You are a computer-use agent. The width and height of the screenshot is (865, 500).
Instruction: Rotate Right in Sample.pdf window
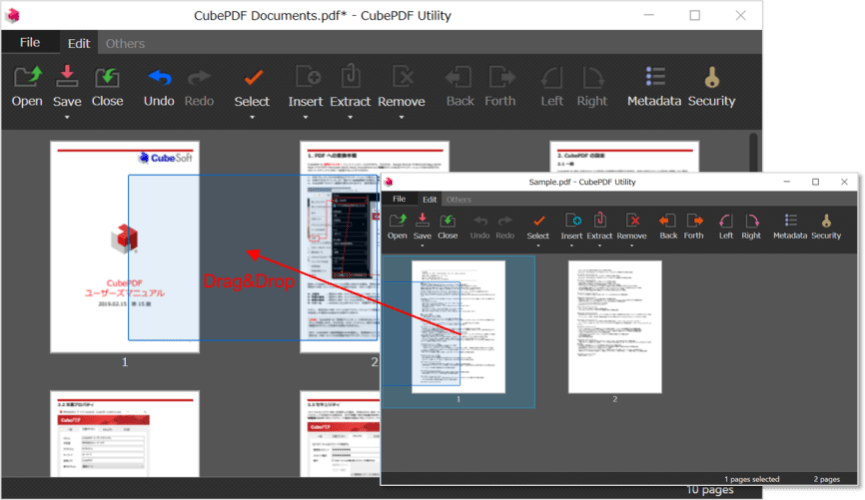(x=751, y=221)
